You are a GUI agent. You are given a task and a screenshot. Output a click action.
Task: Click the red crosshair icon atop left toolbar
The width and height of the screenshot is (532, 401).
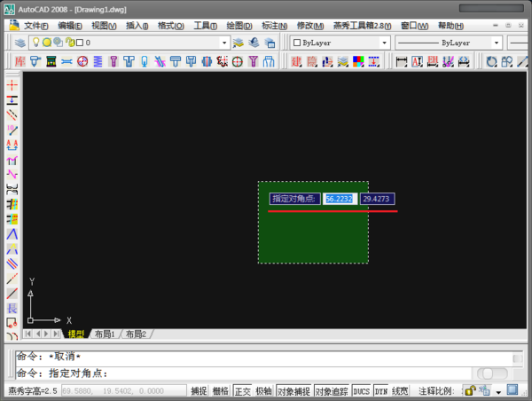pos(12,84)
